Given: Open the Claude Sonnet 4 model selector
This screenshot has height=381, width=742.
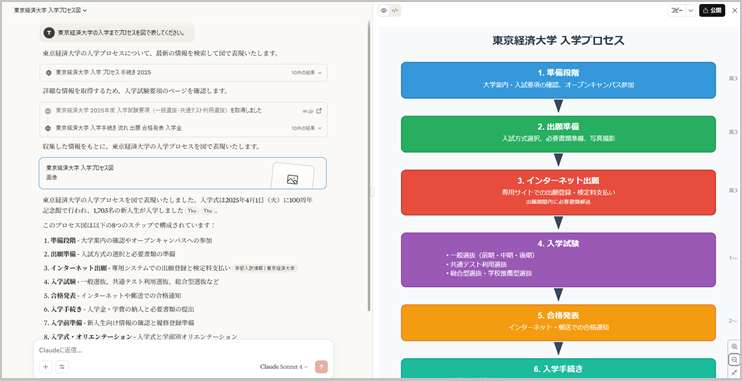Looking at the screenshot, I should (x=283, y=367).
